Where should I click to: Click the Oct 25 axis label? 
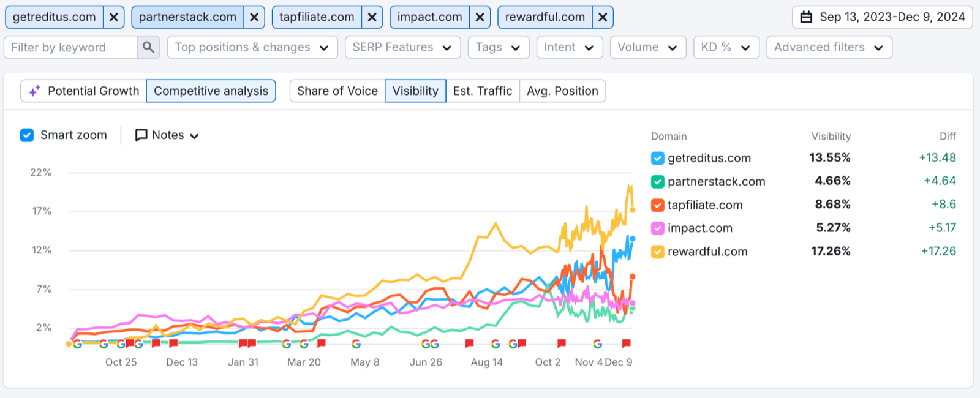(x=121, y=362)
